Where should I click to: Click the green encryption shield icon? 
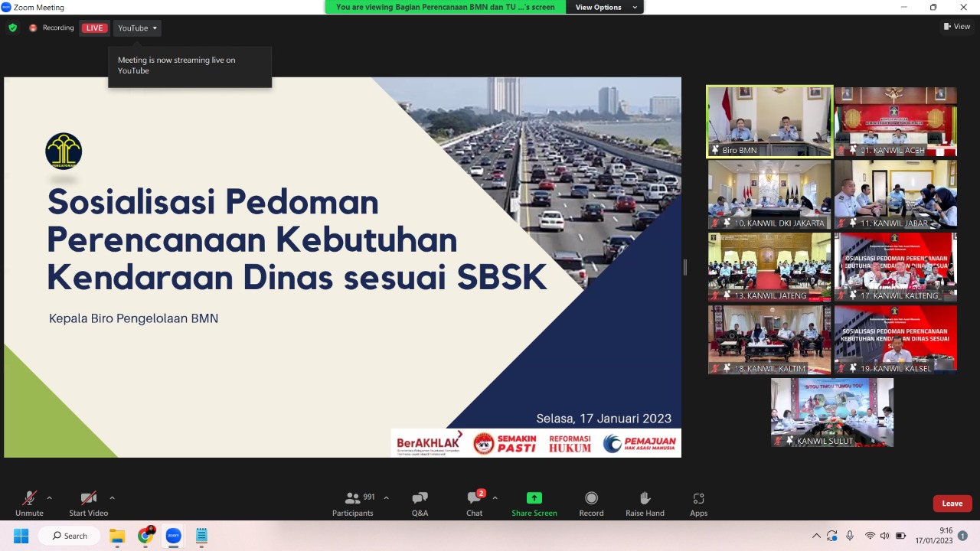tap(12, 28)
